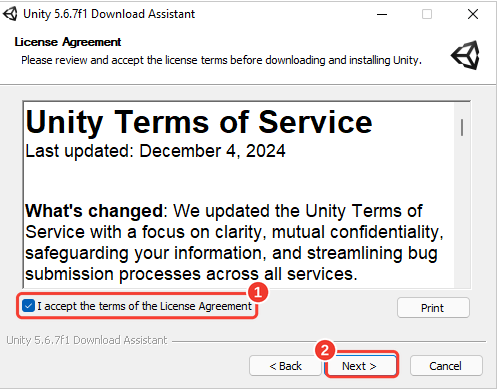Click the License Agreement header title
The height and width of the screenshot is (389, 497).
click(68, 42)
